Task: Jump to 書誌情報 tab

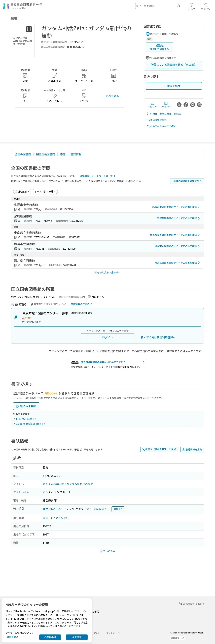Action: coord(76,154)
